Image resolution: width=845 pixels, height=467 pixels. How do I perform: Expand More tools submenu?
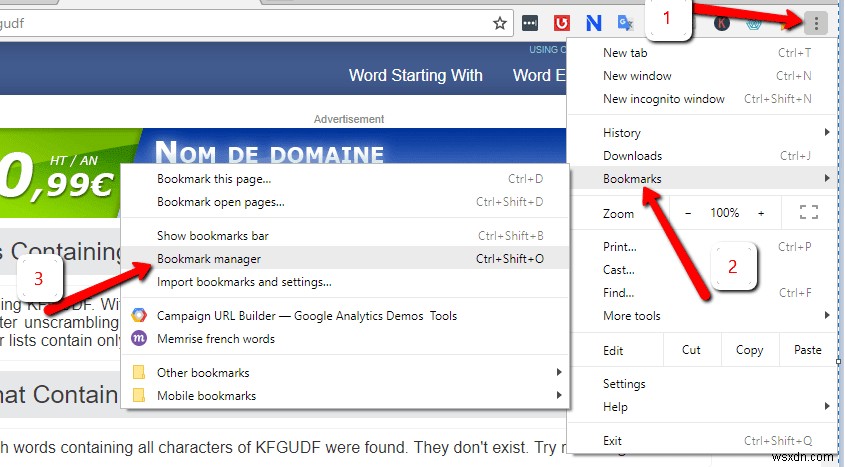click(x=702, y=316)
